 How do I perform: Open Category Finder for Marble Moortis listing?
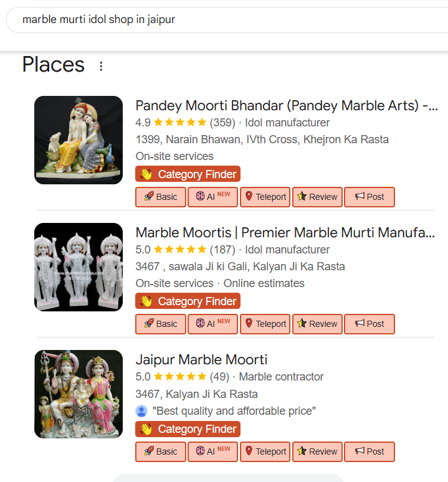pos(188,301)
